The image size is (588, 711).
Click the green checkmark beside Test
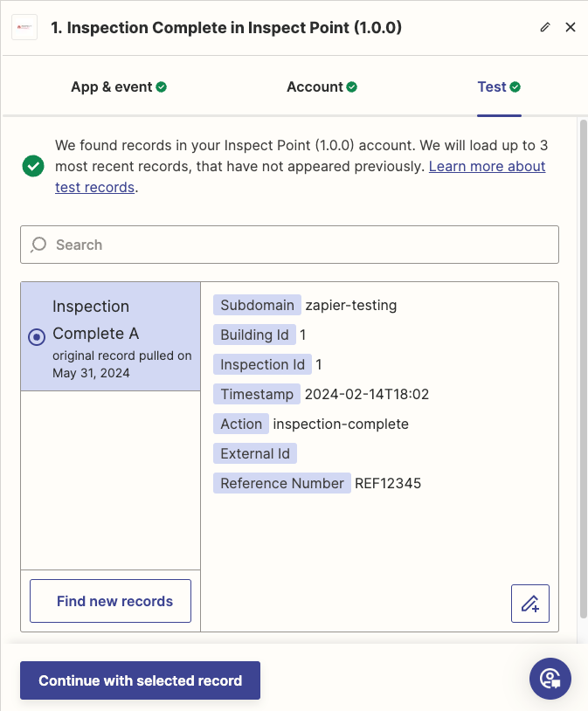pyautogui.click(x=514, y=86)
